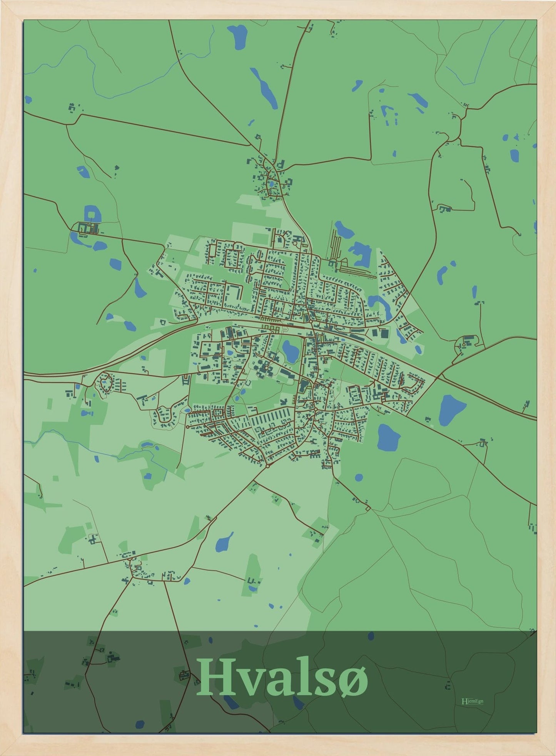556x756 pixels.
Task: Select the long diagonal lake in the north
Action: pyautogui.click(x=264, y=88)
